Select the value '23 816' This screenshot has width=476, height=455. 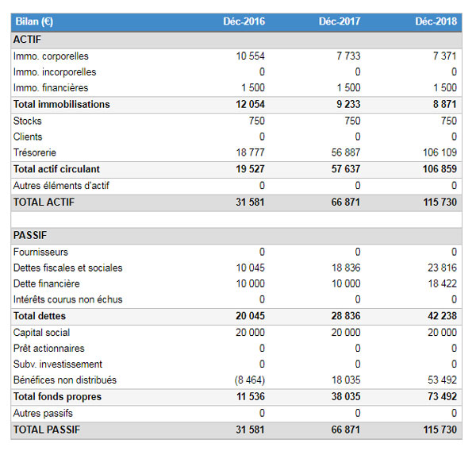443,268
